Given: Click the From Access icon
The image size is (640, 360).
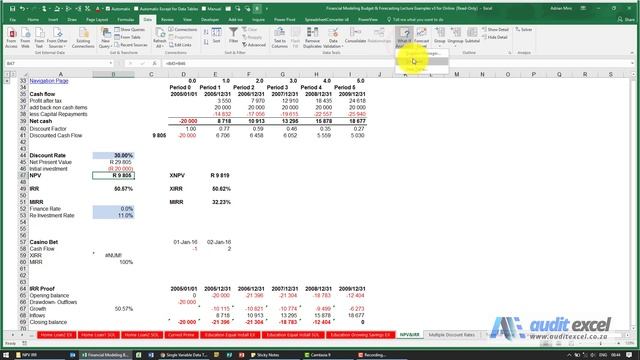Looking at the screenshot, I should coord(11,38).
